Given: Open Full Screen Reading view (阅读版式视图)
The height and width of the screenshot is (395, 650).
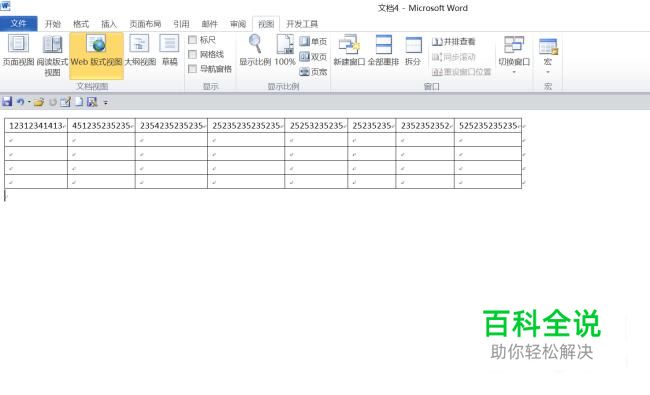Looking at the screenshot, I should [52, 56].
